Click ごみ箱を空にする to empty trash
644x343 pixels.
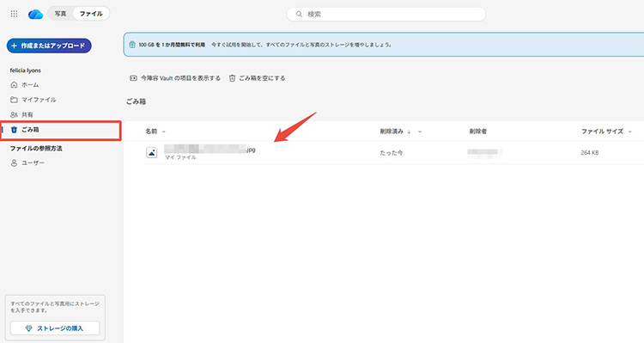point(257,78)
